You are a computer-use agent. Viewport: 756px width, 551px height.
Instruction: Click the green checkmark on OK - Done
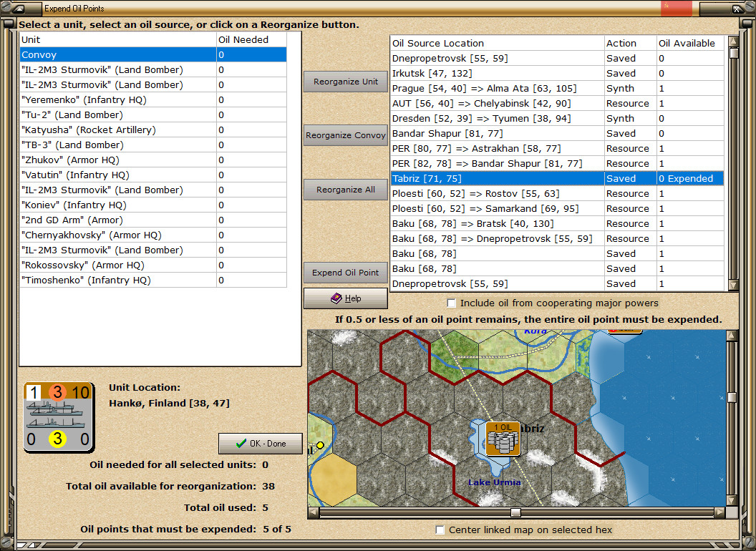tap(241, 444)
